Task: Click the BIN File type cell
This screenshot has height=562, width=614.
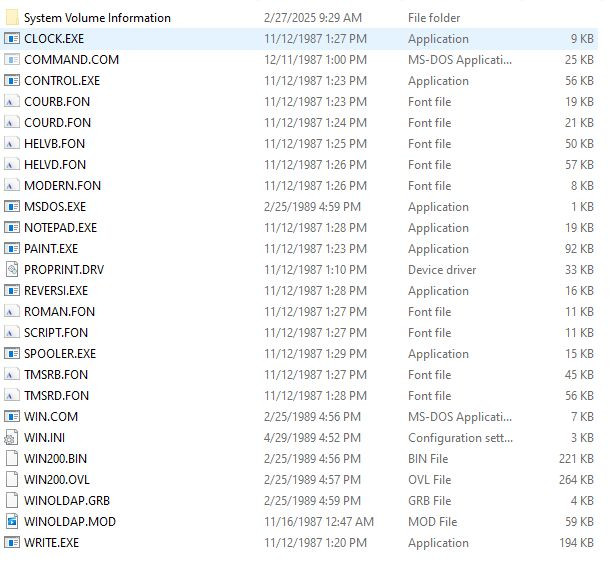Action: point(428,459)
